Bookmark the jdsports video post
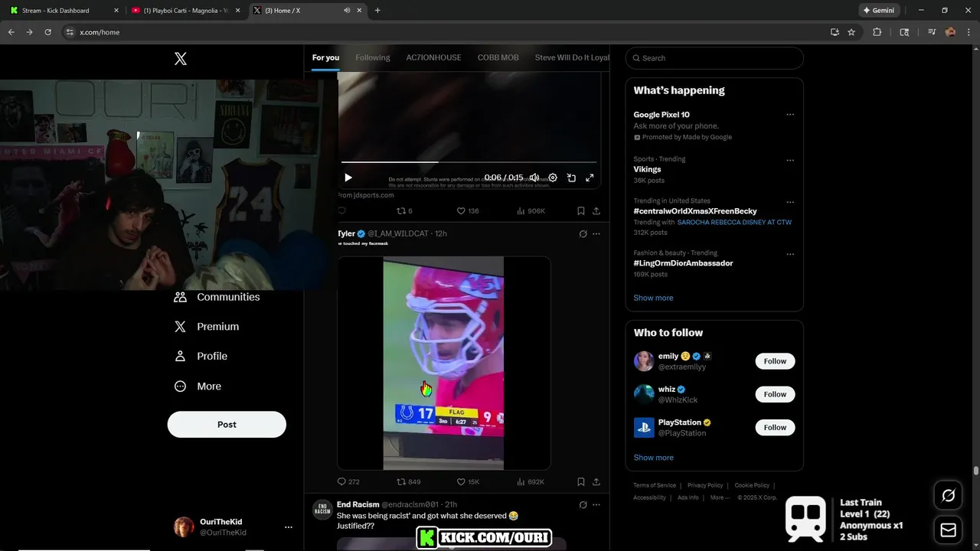The image size is (980, 551). [581, 211]
